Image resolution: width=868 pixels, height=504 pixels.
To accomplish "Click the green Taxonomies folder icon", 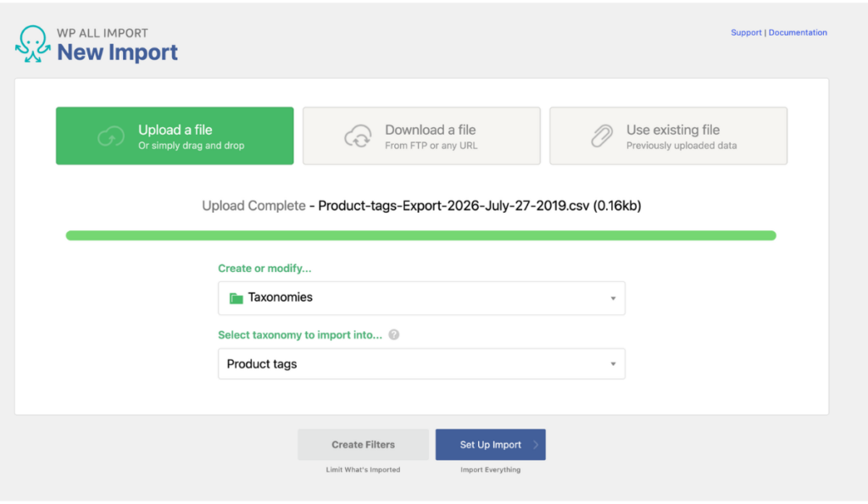I will [x=236, y=298].
